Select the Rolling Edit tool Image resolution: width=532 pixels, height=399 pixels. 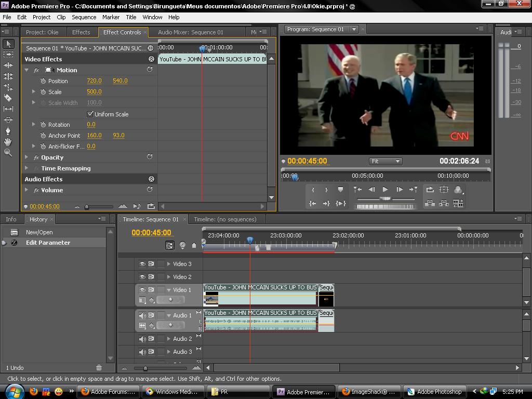[8, 76]
